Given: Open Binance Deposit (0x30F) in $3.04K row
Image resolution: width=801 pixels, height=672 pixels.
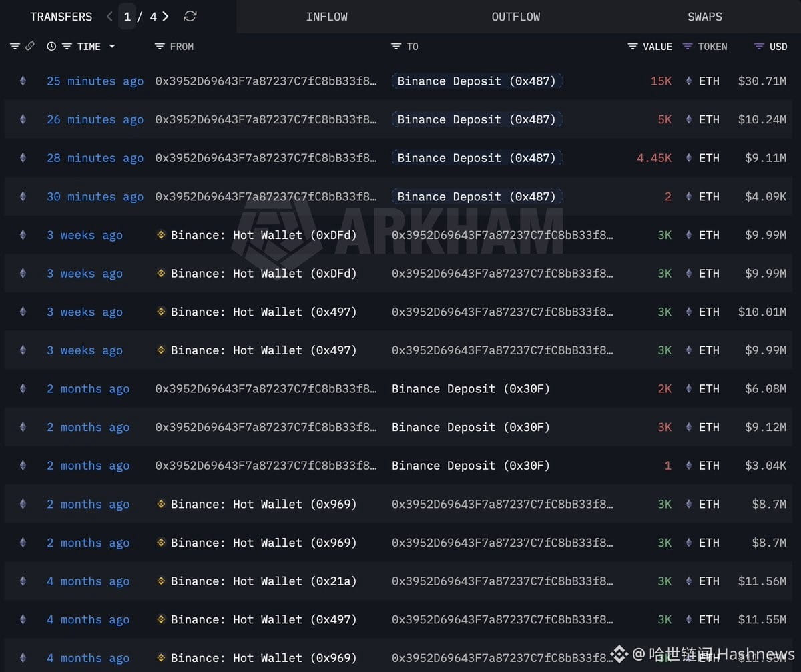Looking at the screenshot, I should click(471, 466).
